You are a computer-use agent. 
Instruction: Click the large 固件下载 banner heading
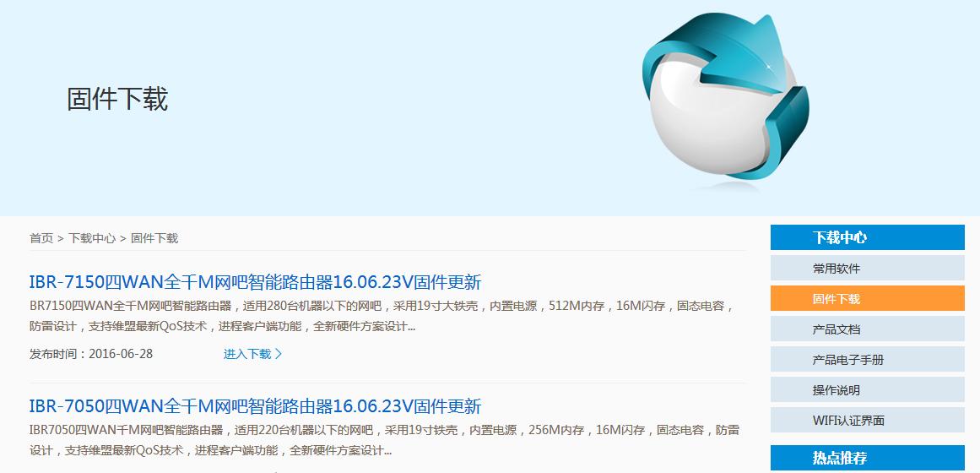pos(117,100)
